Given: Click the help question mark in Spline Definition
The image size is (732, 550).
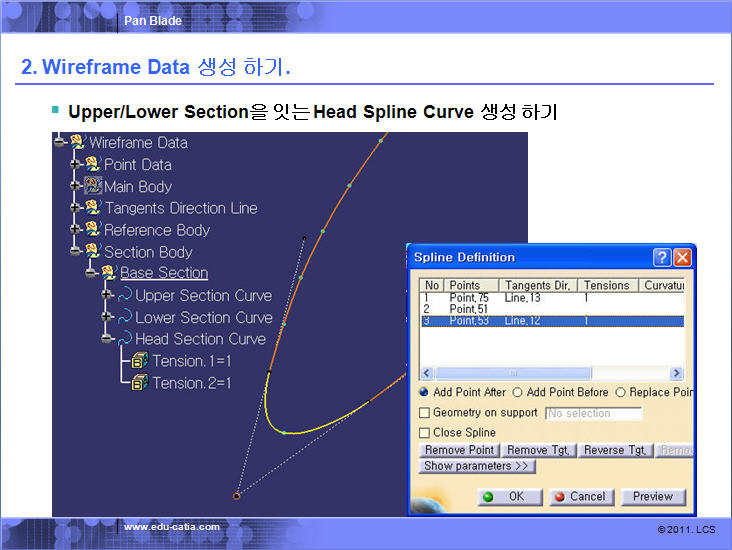Looking at the screenshot, I should (x=662, y=258).
